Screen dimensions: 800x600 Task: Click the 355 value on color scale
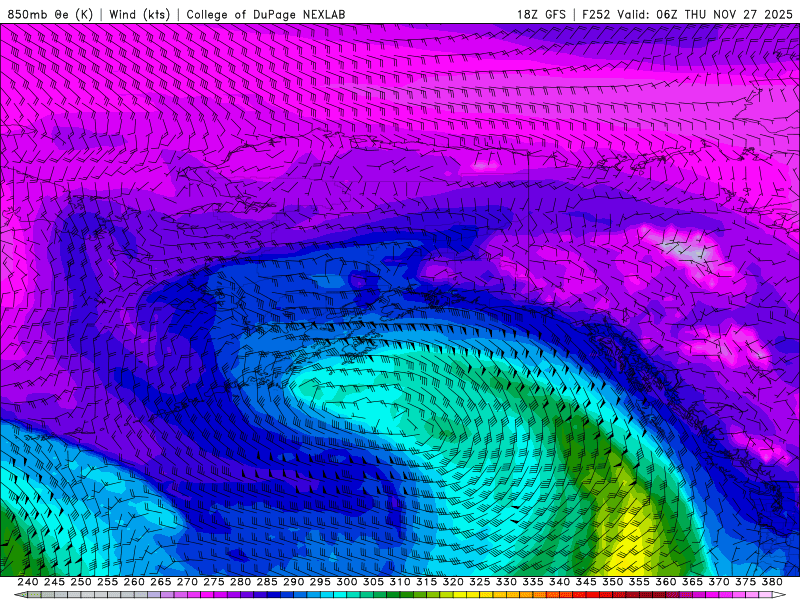coord(639,582)
